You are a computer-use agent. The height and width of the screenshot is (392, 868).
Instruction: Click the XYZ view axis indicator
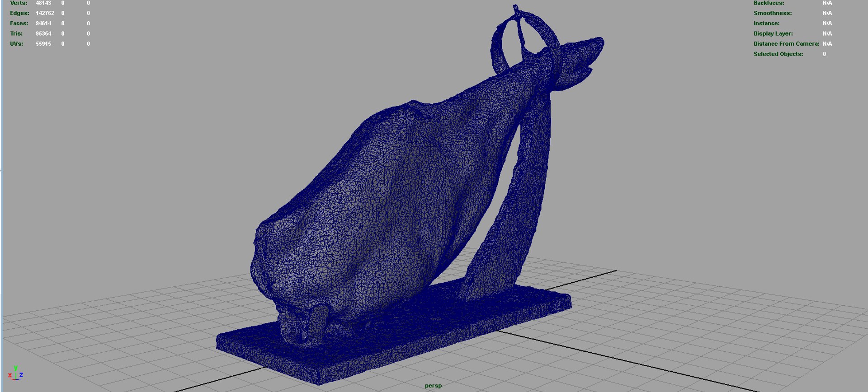15,373
